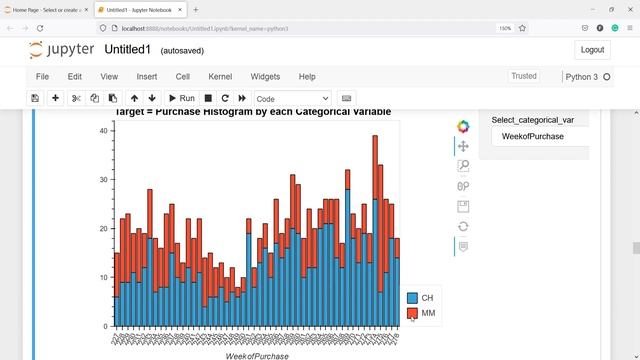
Task: Open the View menu
Action: tap(109, 77)
